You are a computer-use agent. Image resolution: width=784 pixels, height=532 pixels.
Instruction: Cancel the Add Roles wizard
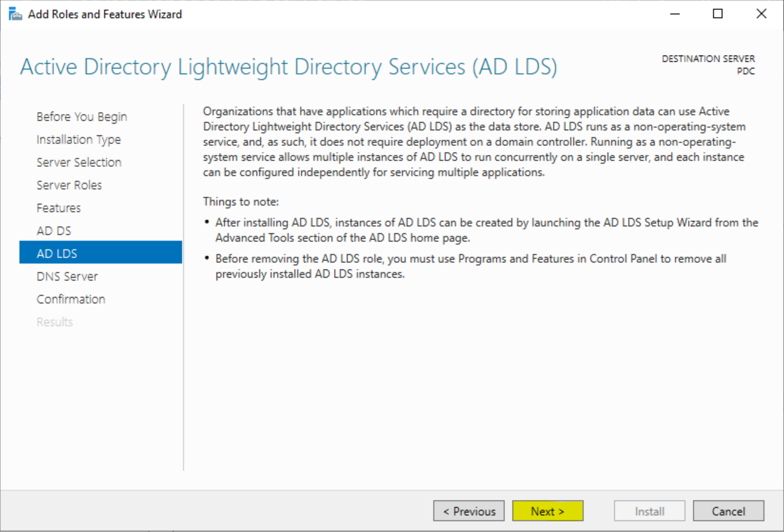(728, 511)
